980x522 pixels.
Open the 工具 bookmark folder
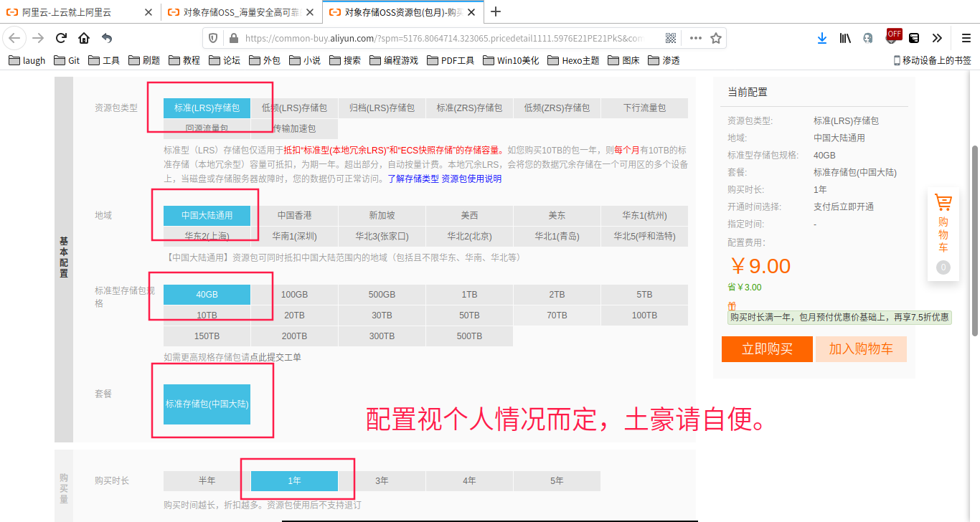pyautogui.click(x=104, y=60)
